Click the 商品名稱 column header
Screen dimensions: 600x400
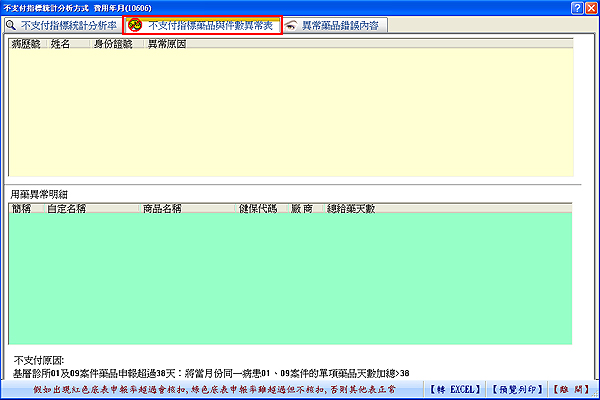pyautogui.click(x=162, y=208)
